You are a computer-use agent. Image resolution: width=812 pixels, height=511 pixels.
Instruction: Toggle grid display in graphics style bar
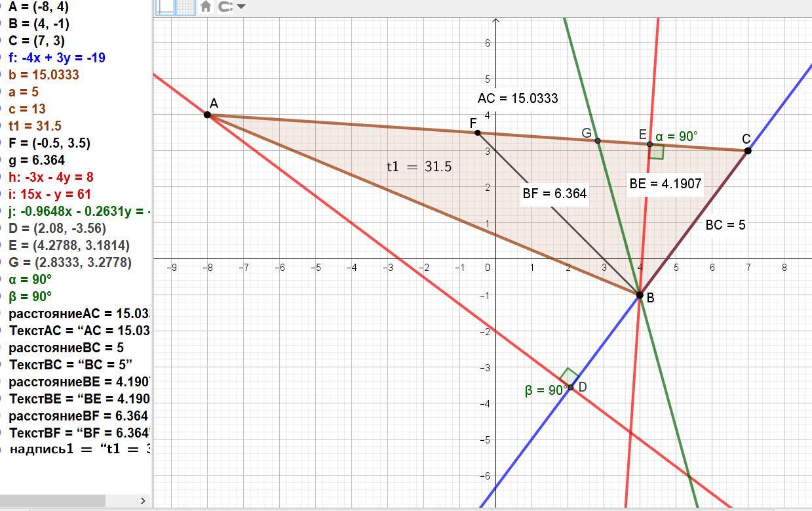(185, 7)
